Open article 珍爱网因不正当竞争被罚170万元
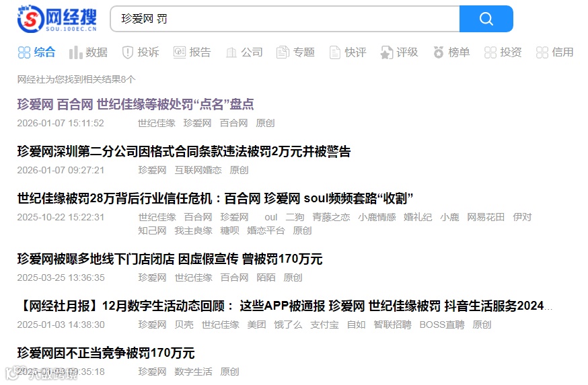 tap(106, 353)
